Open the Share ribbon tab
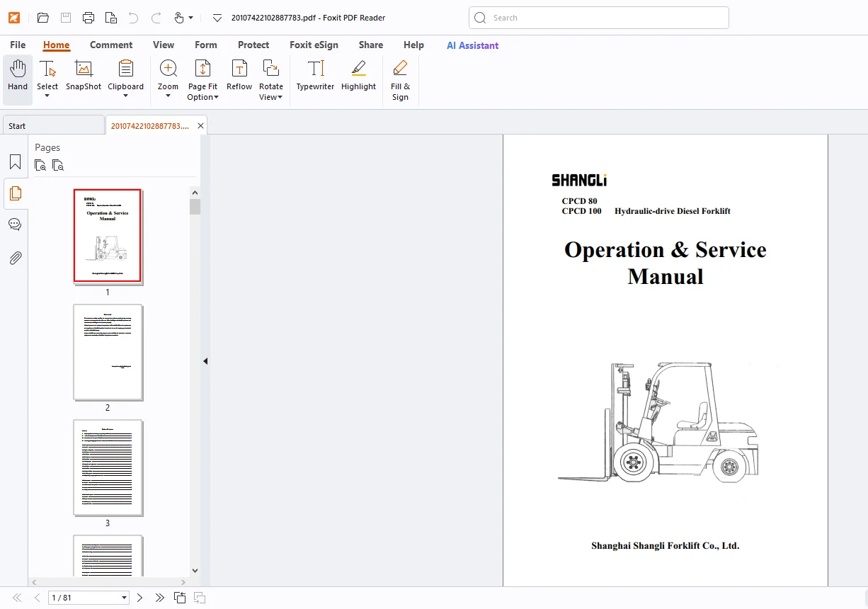The height and width of the screenshot is (609, 868). (x=370, y=45)
